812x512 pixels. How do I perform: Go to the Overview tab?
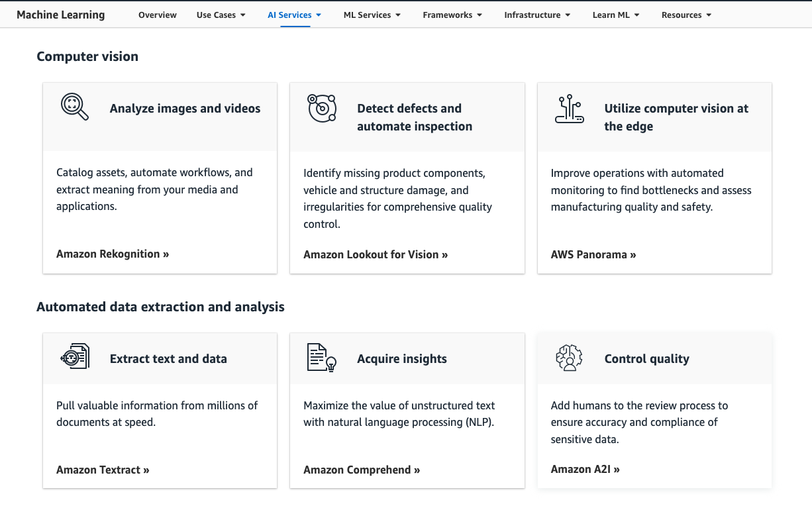(158, 15)
